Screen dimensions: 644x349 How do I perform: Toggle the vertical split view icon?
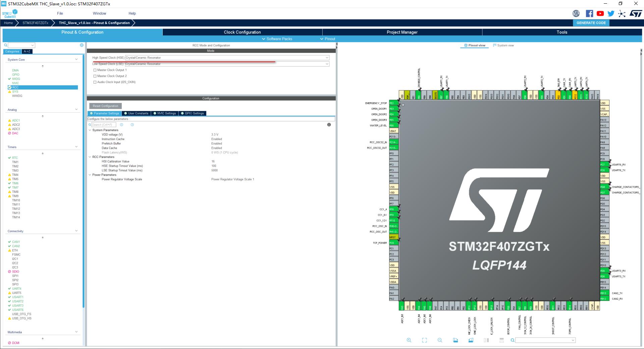coord(486,340)
